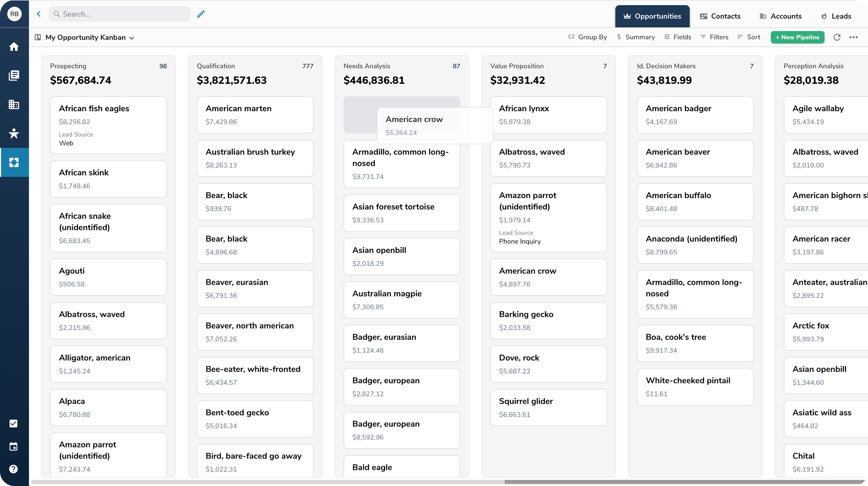868x486 pixels.
Task: Open the calendar icon in sidebar
Action: point(13,446)
